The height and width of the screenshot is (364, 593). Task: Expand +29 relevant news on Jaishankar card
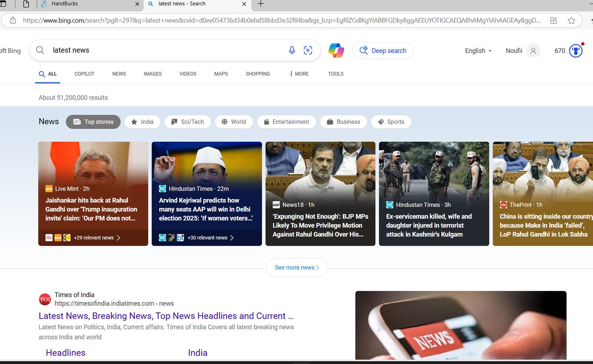(x=97, y=238)
